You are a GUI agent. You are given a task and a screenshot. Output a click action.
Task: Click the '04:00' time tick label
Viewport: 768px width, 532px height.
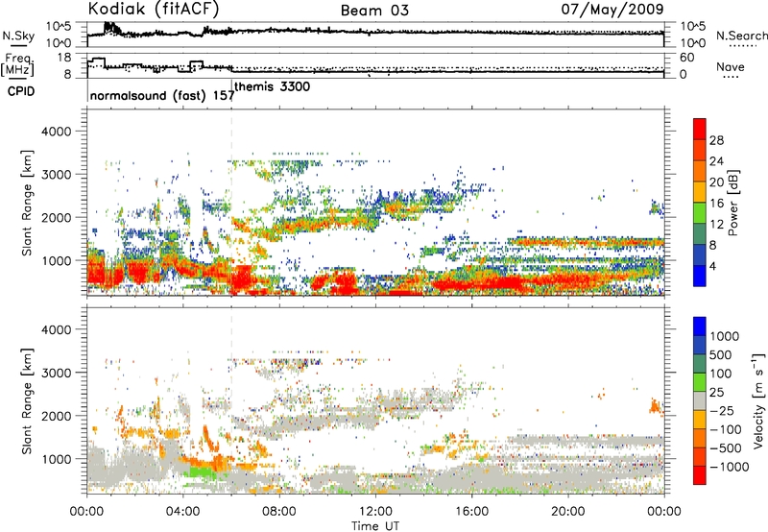183,512
